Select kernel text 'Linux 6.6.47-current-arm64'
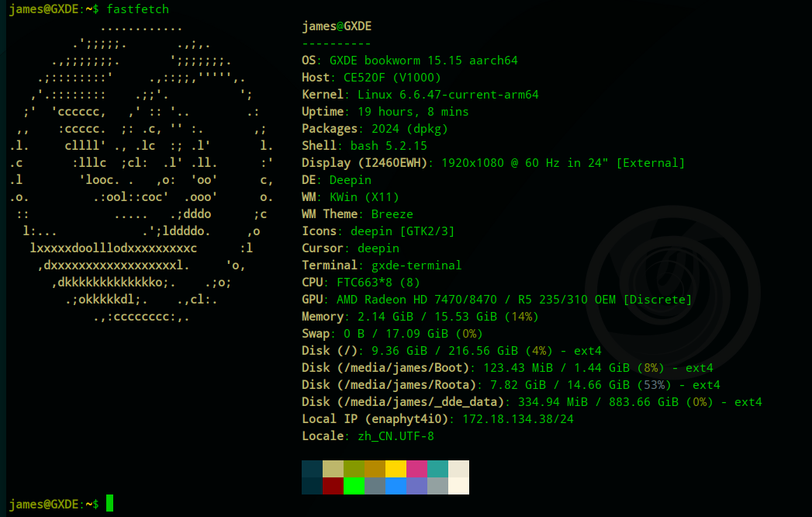The image size is (812, 517). pos(448,95)
